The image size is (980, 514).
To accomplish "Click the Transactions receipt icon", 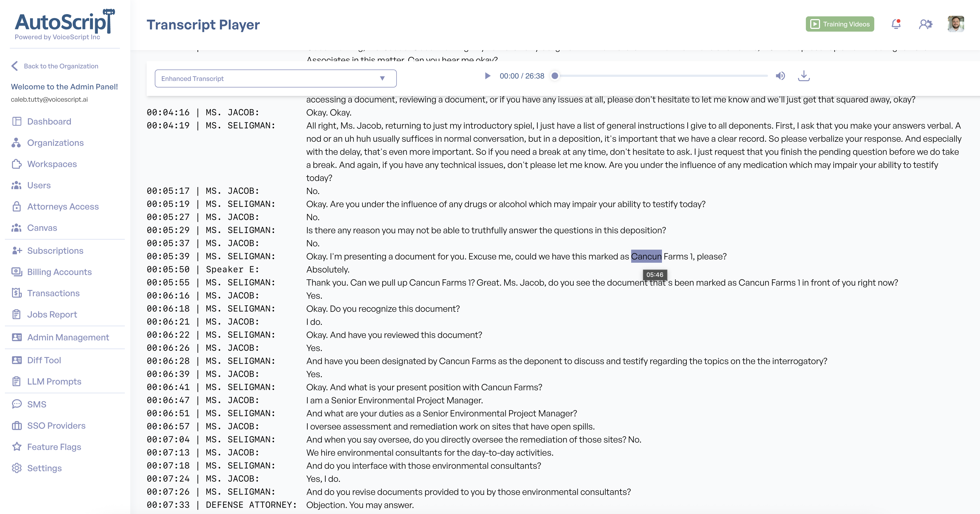I will coord(17,293).
